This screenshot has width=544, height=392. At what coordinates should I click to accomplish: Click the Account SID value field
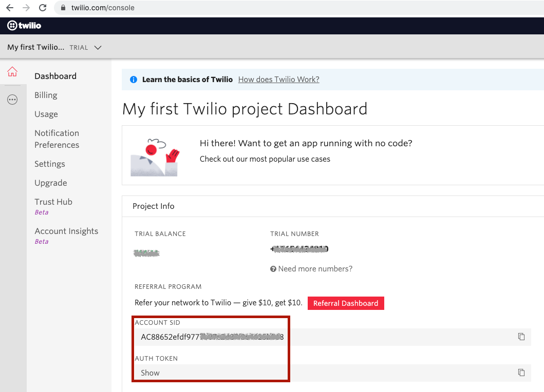click(333, 337)
